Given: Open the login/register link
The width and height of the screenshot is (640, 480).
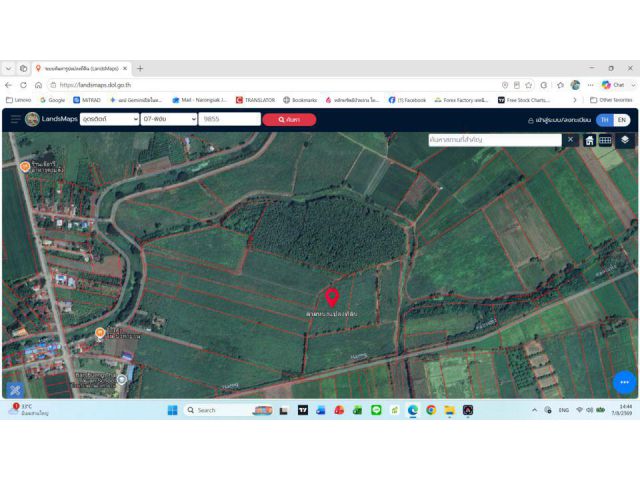Looking at the screenshot, I should point(559,120).
